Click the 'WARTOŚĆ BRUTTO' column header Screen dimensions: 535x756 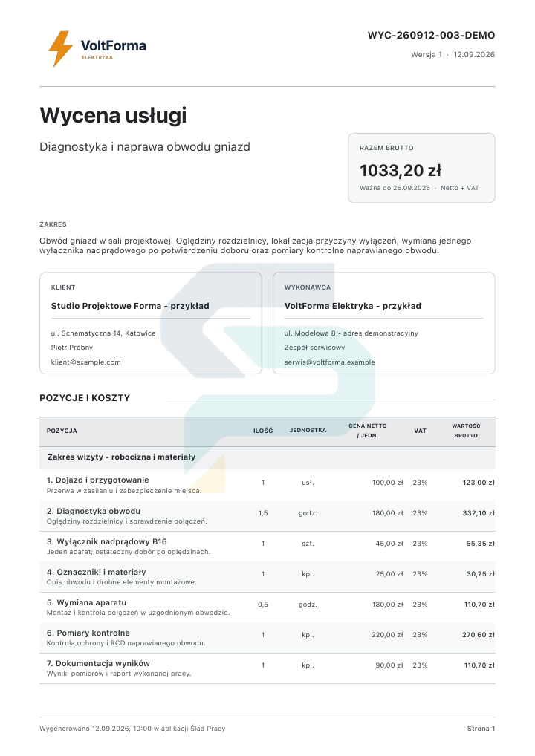pyautogui.click(x=466, y=431)
